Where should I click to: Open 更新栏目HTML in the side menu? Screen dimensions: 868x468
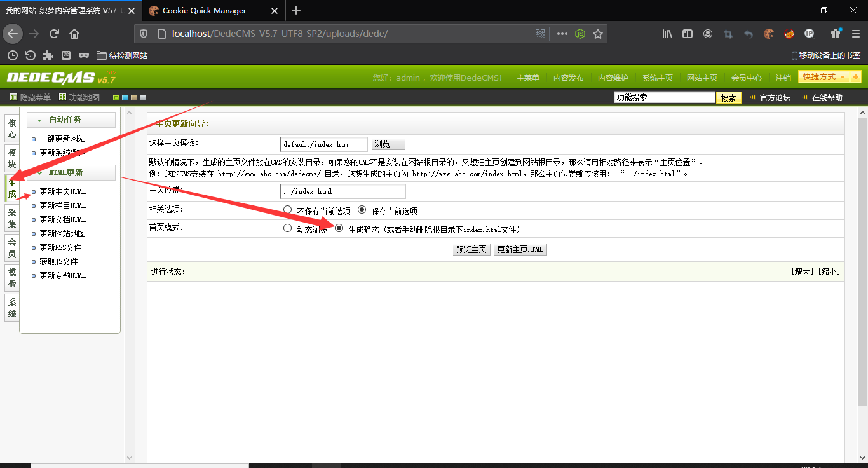coord(62,205)
